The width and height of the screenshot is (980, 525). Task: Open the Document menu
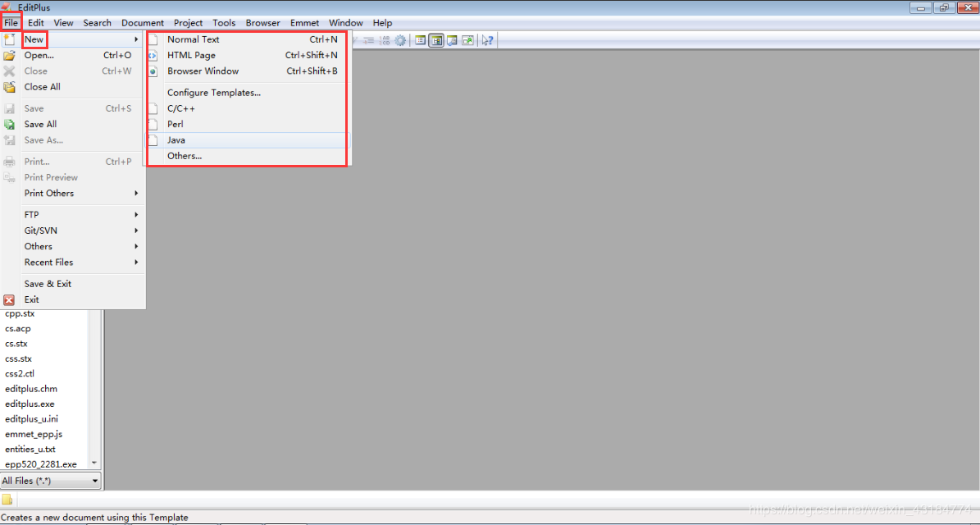coord(143,23)
